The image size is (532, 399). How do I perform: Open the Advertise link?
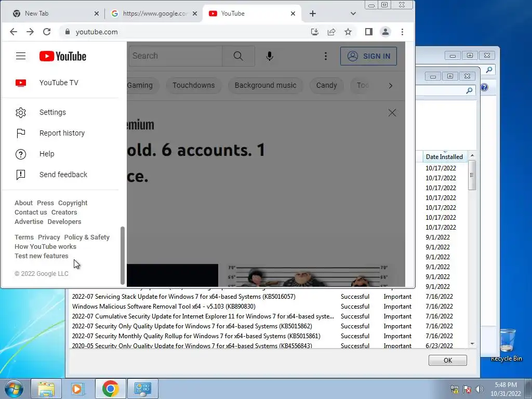pos(29,221)
